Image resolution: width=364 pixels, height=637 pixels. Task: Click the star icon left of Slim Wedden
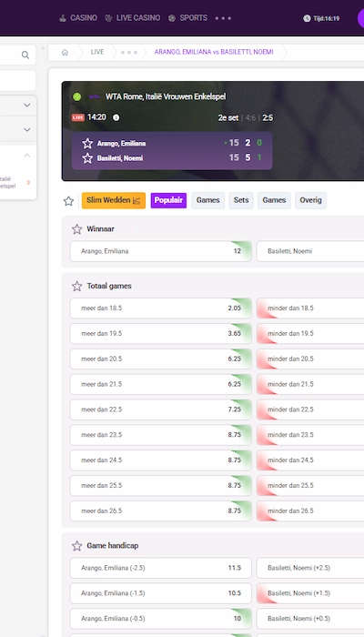pyautogui.click(x=68, y=201)
